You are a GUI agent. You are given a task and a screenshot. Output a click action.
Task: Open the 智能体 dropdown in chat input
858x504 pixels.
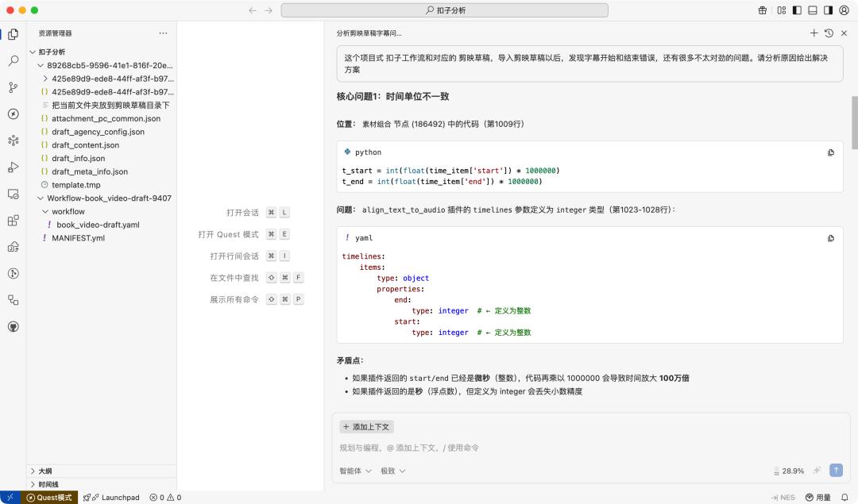click(354, 471)
